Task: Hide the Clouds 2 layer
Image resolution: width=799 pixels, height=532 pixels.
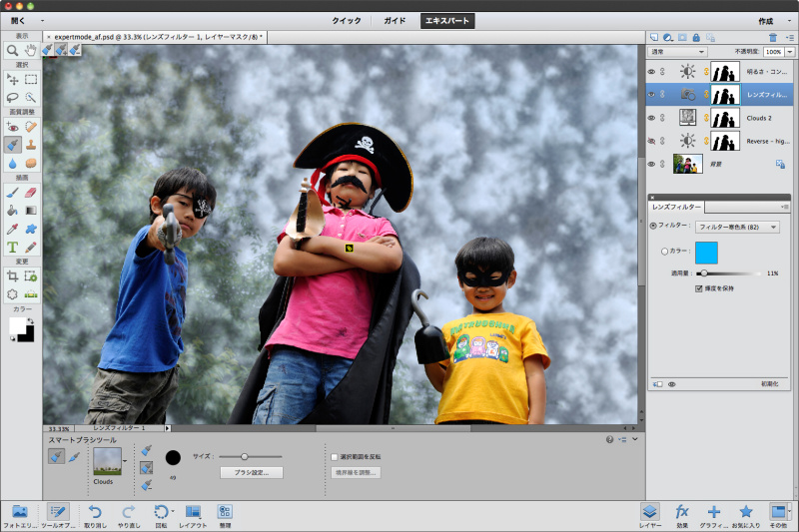Action: [x=651, y=118]
